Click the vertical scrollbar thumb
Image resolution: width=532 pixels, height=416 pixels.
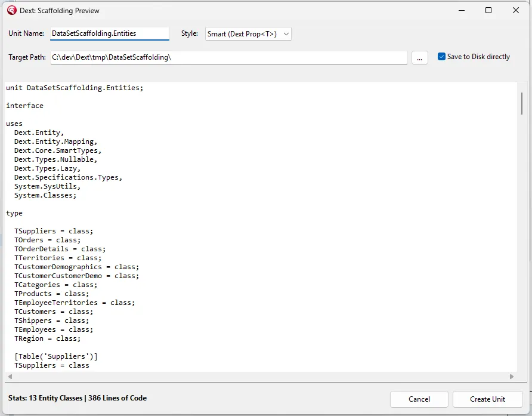point(522,103)
